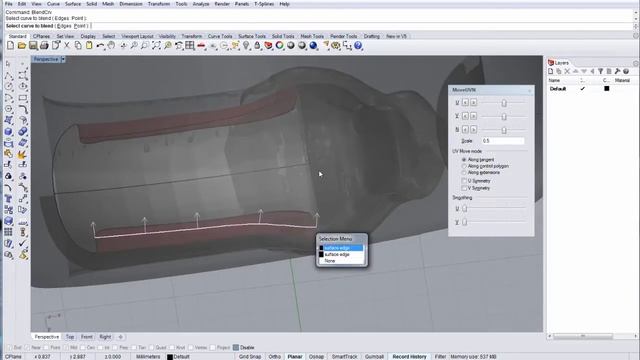The height and width of the screenshot is (360, 640).
Task: Click the Filter funnel icon in Layers panel
Action: click(x=600, y=71)
